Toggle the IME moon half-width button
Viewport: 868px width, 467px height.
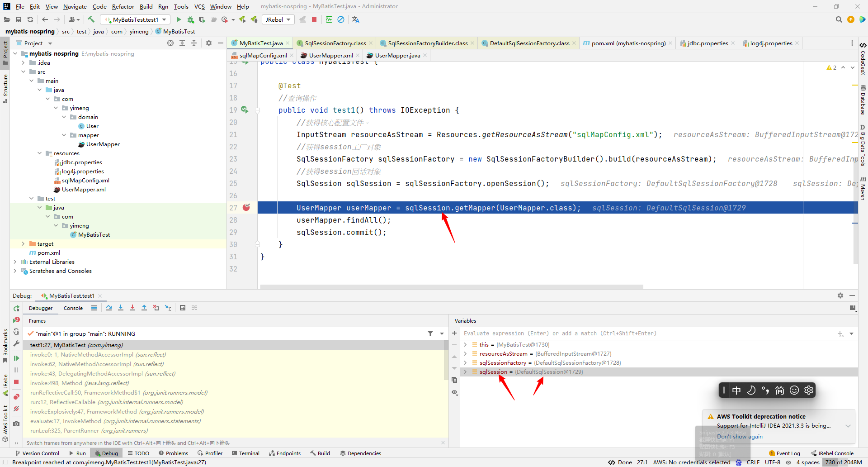tap(751, 390)
